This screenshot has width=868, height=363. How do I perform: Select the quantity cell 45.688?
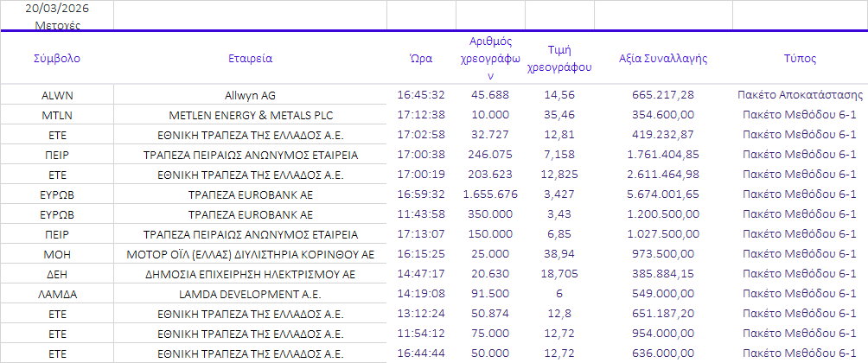tap(490, 94)
